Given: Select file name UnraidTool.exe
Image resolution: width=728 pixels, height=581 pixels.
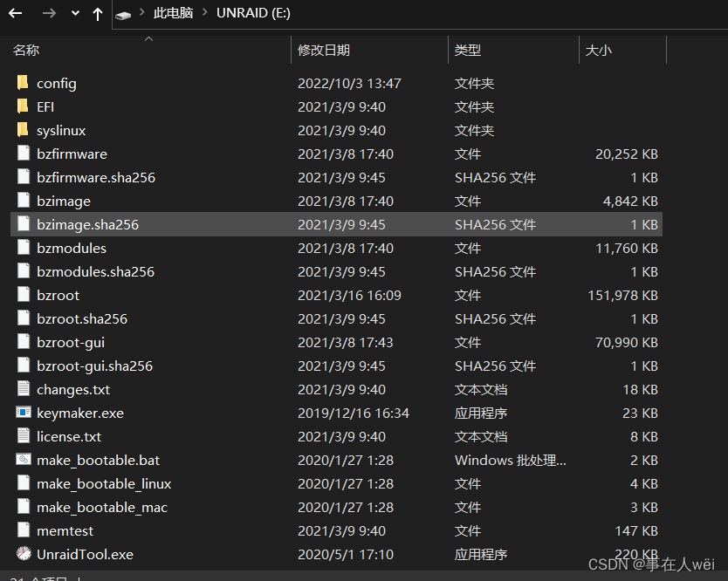Looking at the screenshot, I should coord(85,555).
